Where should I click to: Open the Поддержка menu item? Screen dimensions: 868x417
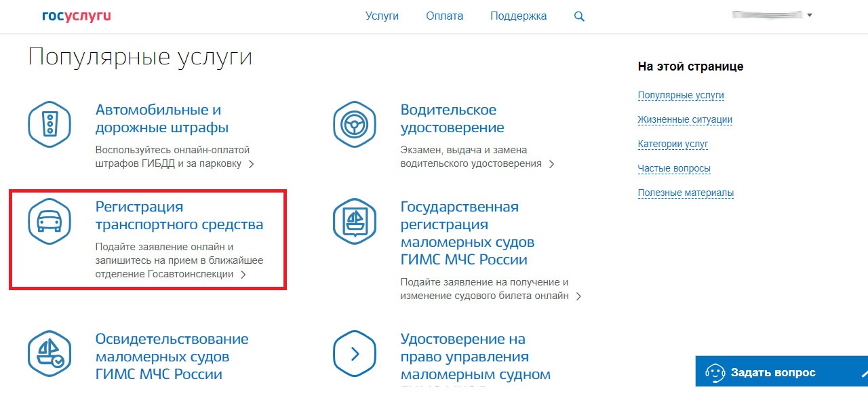[x=519, y=16]
